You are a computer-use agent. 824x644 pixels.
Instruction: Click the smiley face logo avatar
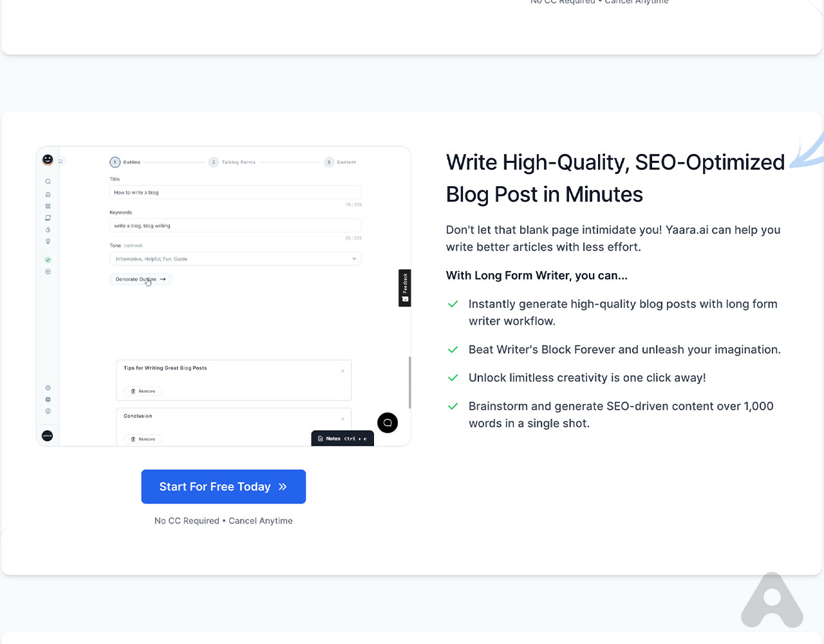click(x=48, y=160)
